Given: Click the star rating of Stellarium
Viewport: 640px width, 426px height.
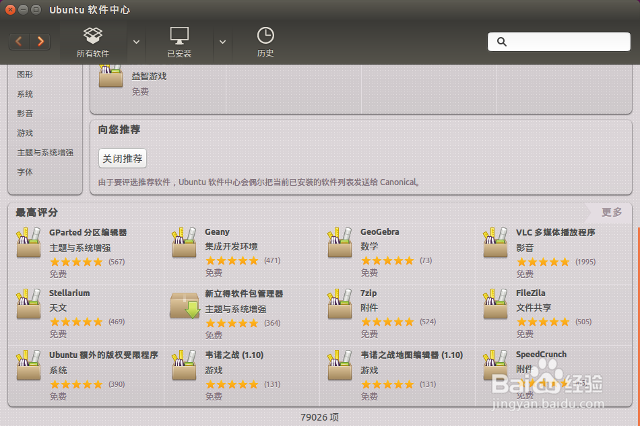Looking at the screenshot, I should 76,322.
